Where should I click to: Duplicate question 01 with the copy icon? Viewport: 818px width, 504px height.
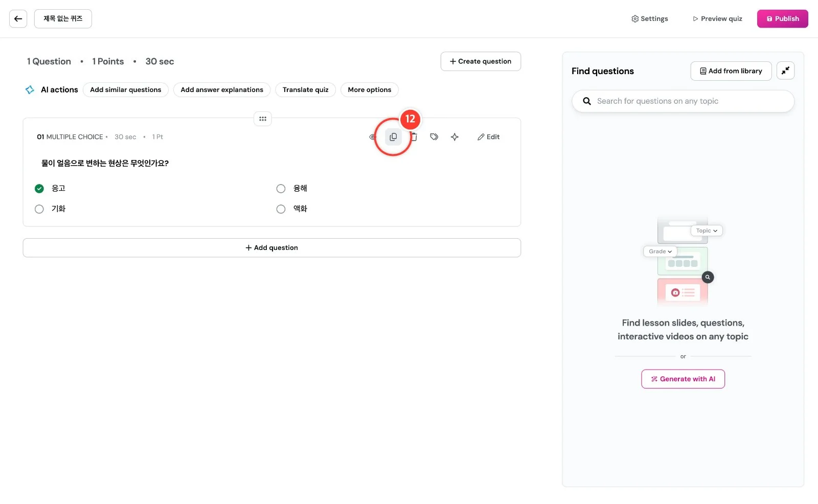(393, 137)
